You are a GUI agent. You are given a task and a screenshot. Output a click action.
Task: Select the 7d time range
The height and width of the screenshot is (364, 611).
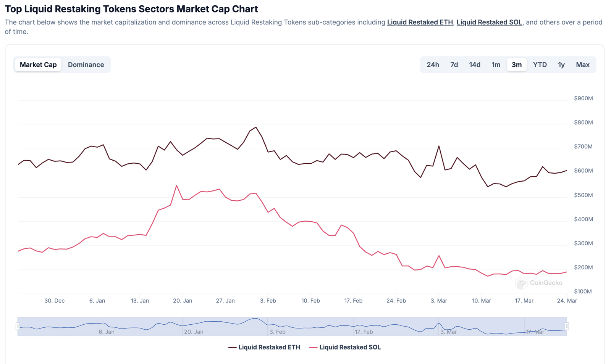point(454,64)
